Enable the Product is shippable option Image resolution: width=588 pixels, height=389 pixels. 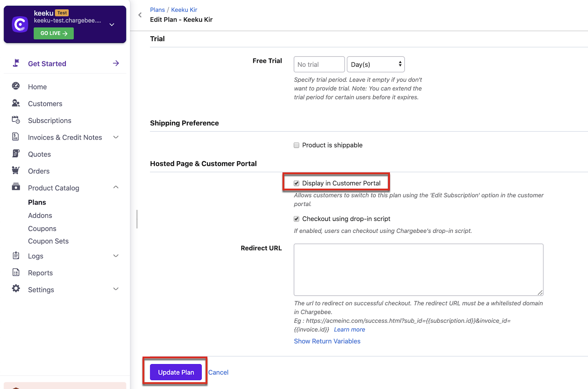click(296, 145)
